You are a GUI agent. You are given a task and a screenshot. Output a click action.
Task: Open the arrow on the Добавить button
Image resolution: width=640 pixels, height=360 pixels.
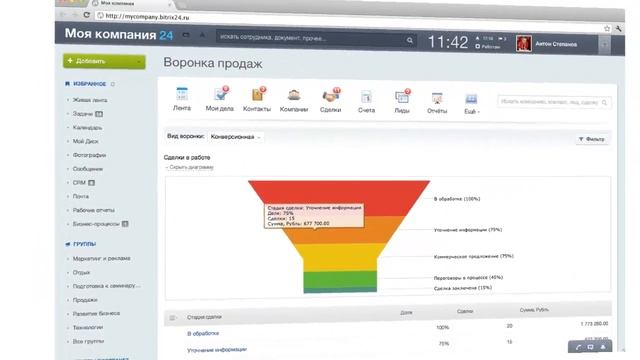[139, 62]
